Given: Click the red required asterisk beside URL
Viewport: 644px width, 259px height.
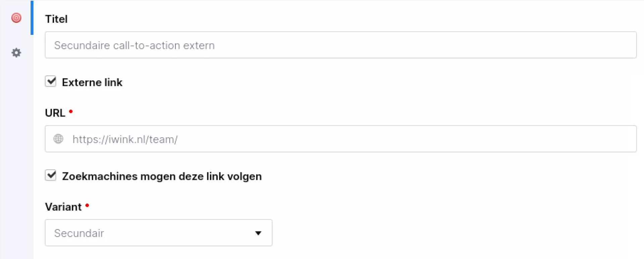Looking at the screenshot, I should click(71, 111).
